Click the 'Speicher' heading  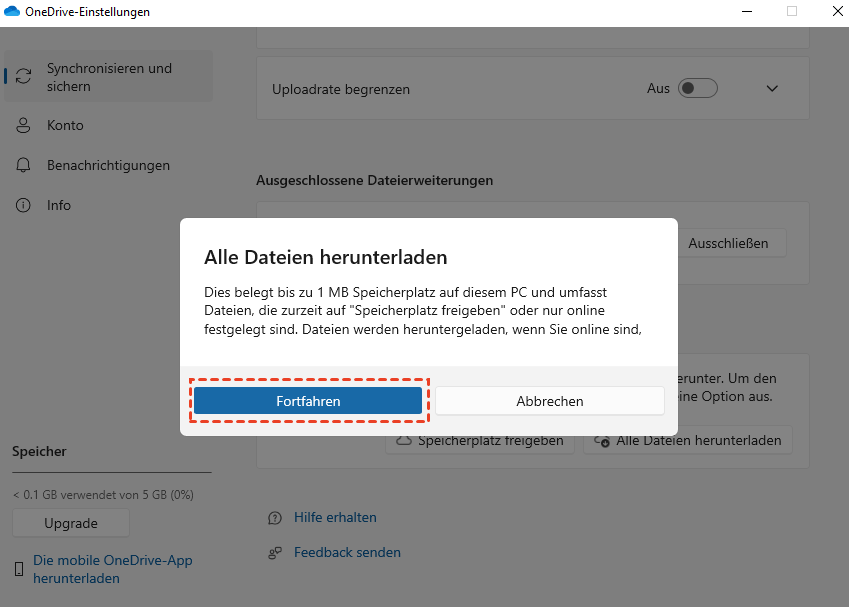pos(39,451)
